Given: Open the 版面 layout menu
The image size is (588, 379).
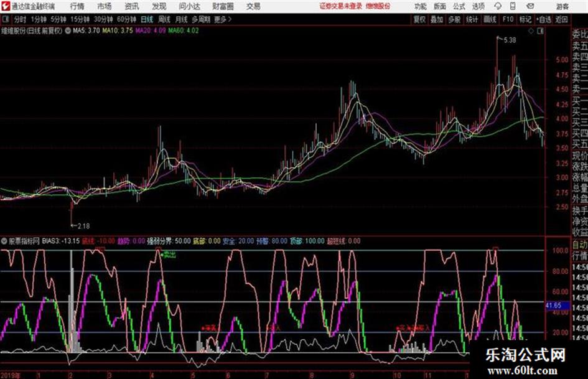Looking at the screenshot, I should tap(439, 6).
